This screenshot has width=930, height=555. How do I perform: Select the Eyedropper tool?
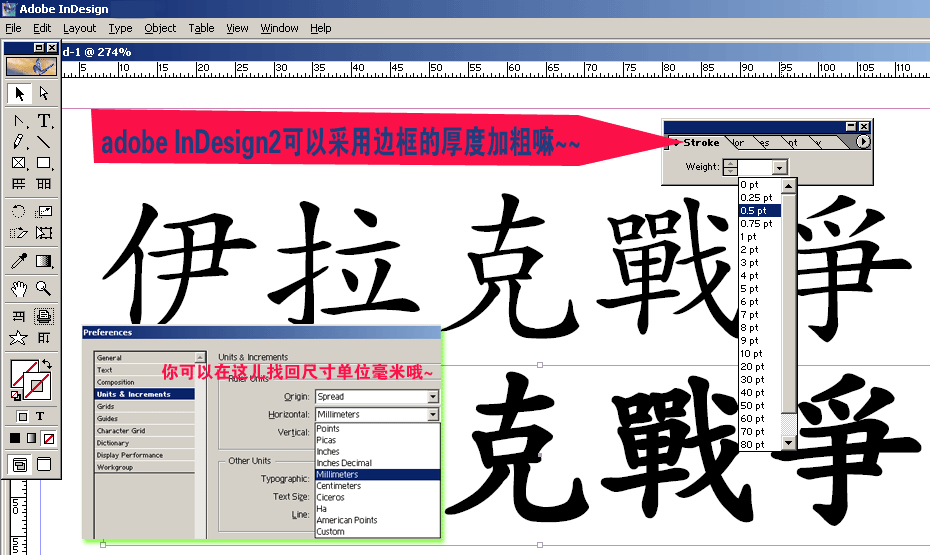19,260
